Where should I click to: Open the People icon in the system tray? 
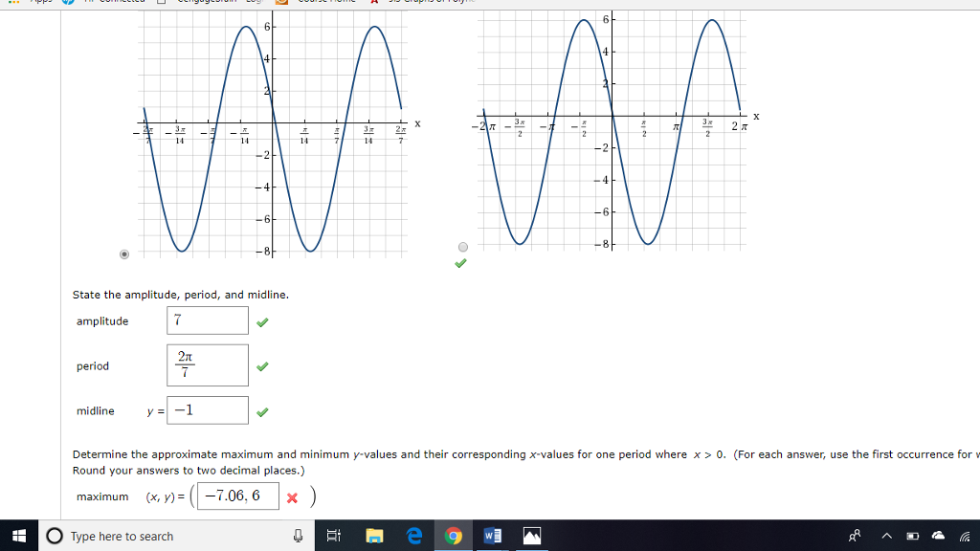(856, 535)
